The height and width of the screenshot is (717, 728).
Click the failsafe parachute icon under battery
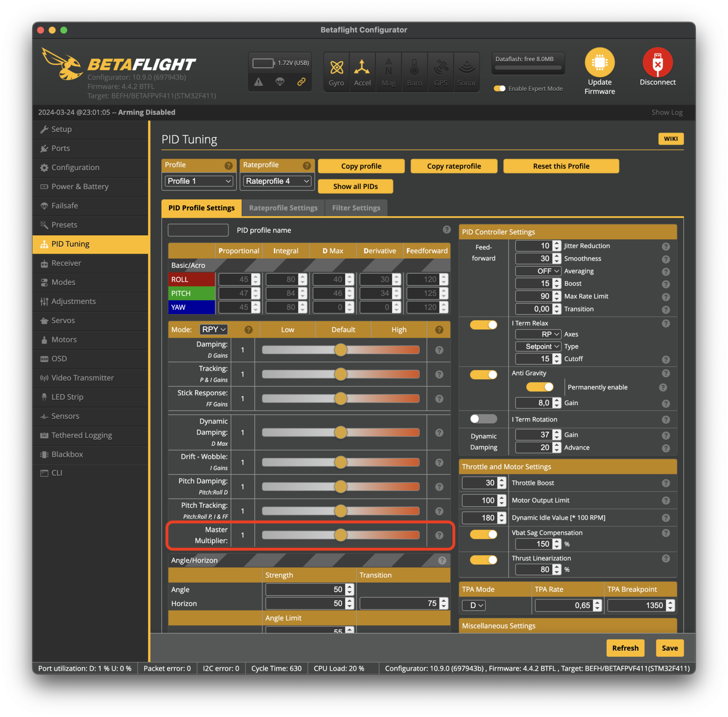coord(280,82)
